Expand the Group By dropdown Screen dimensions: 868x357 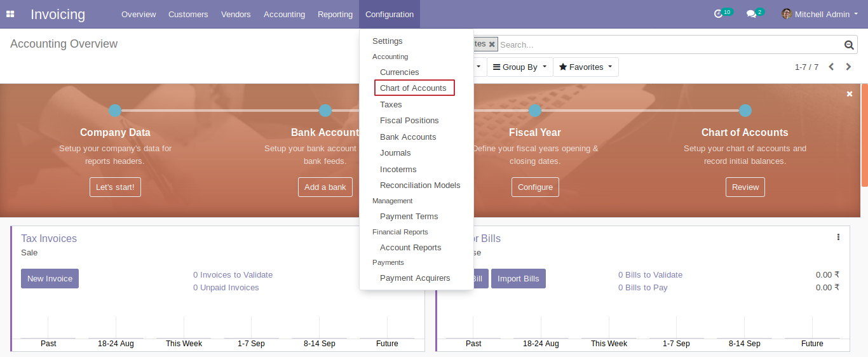click(520, 67)
